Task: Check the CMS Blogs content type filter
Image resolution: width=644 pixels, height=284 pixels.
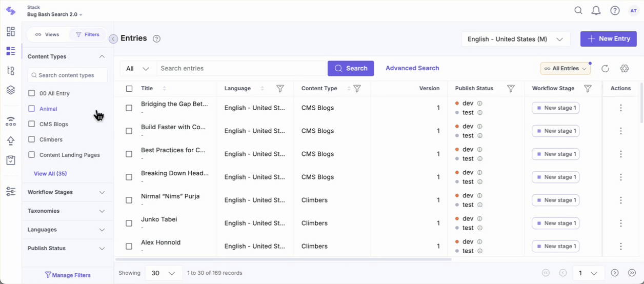Action: point(32,124)
